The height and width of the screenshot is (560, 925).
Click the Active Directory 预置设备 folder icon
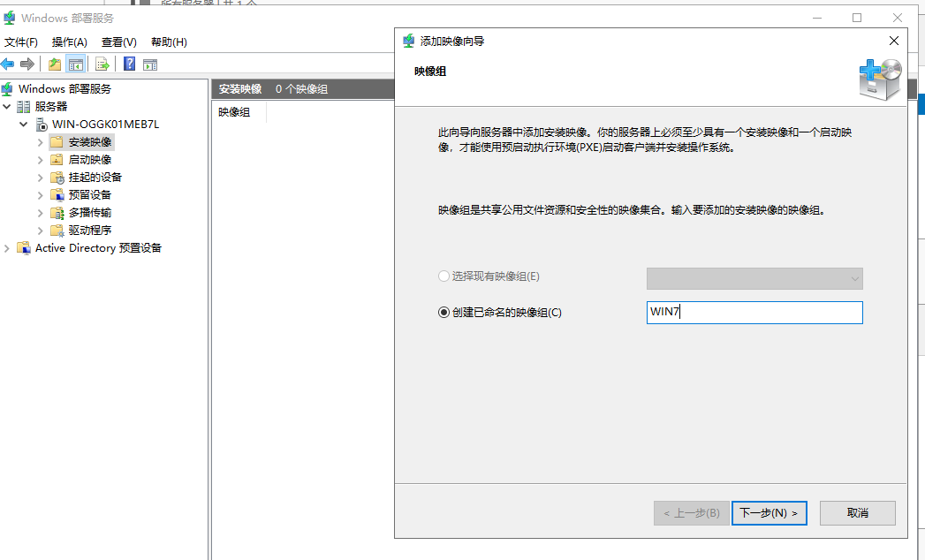point(24,248)
